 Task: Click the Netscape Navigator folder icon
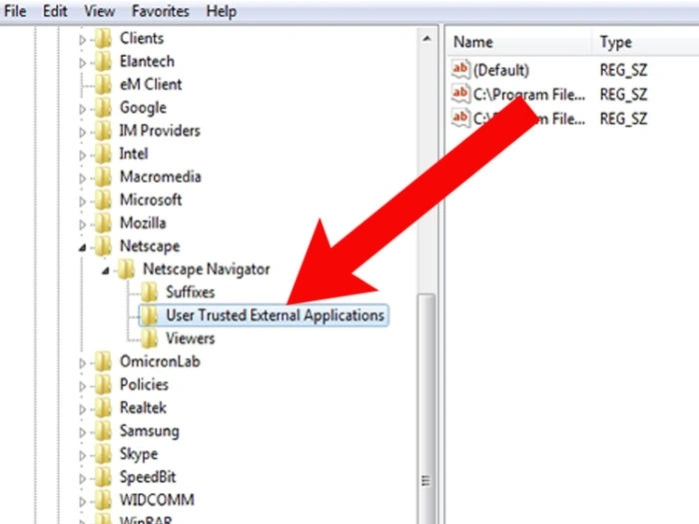click(126, 269)
